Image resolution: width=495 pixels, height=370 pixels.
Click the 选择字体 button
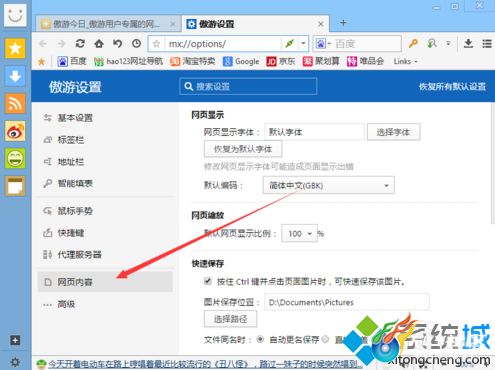coord(393,132)
